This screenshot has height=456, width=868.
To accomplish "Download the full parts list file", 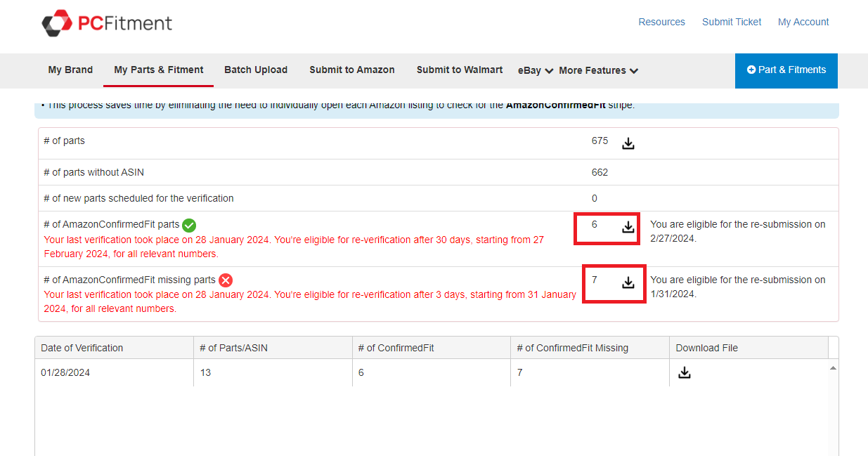I will 628,143.
